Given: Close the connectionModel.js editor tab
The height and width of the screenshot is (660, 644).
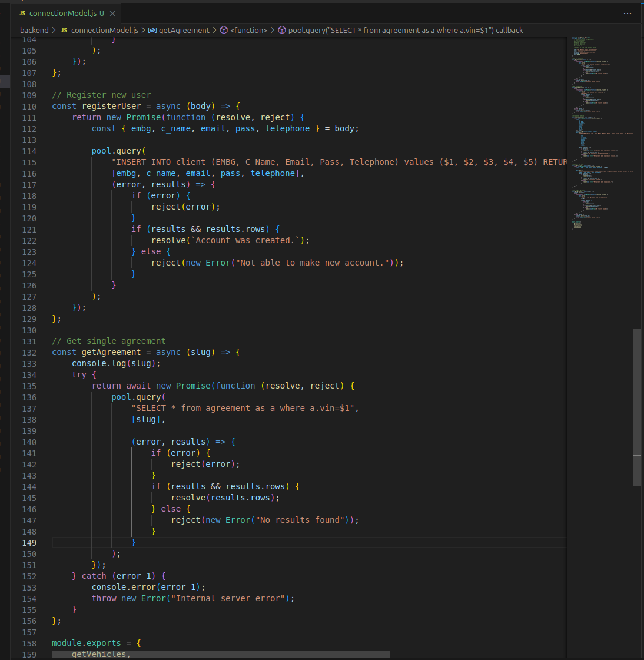Looking at the screenshot, I should pyautogui.click(x=112, y=13).
